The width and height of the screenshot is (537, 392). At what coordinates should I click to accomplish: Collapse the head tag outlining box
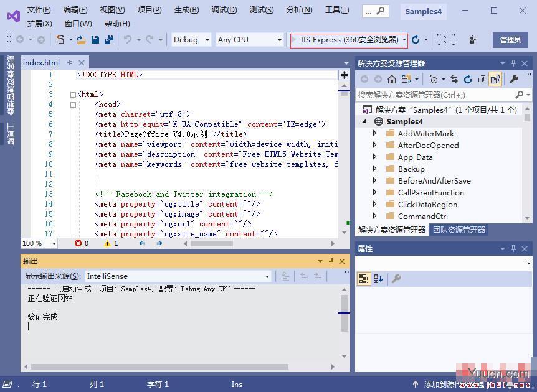tap(73, 105)
